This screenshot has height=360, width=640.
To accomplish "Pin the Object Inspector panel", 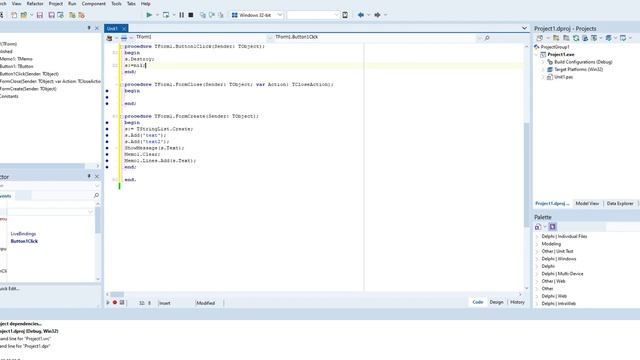I will pos(89,176).
